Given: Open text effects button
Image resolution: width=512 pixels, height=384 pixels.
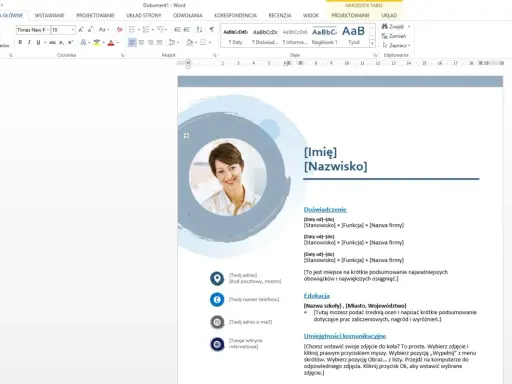Looking at the screenshot, I should click(83, 42).
